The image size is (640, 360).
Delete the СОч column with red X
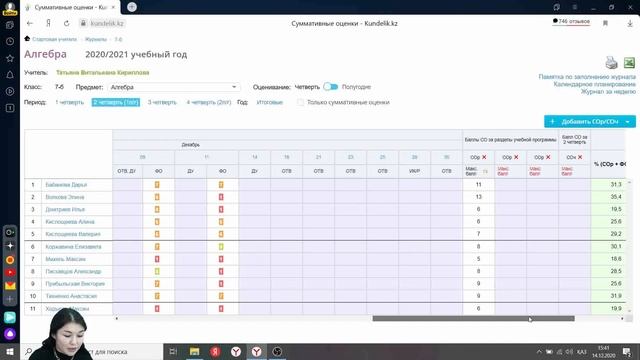coord(580,157)
